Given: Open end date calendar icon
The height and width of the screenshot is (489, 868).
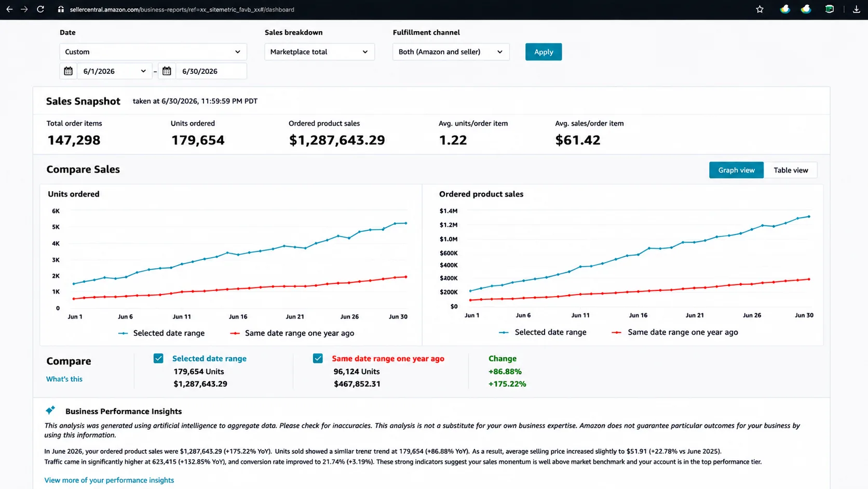Looking at the screenshot, I should [167, 71].
